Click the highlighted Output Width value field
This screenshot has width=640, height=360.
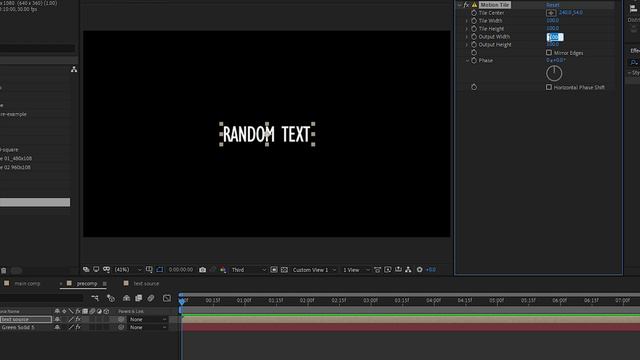coord(555,37)
